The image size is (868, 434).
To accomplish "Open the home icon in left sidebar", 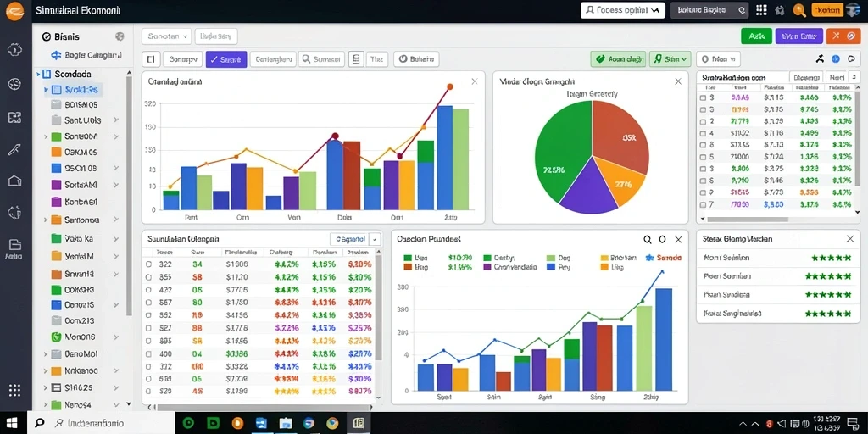I will click(15, 181).
